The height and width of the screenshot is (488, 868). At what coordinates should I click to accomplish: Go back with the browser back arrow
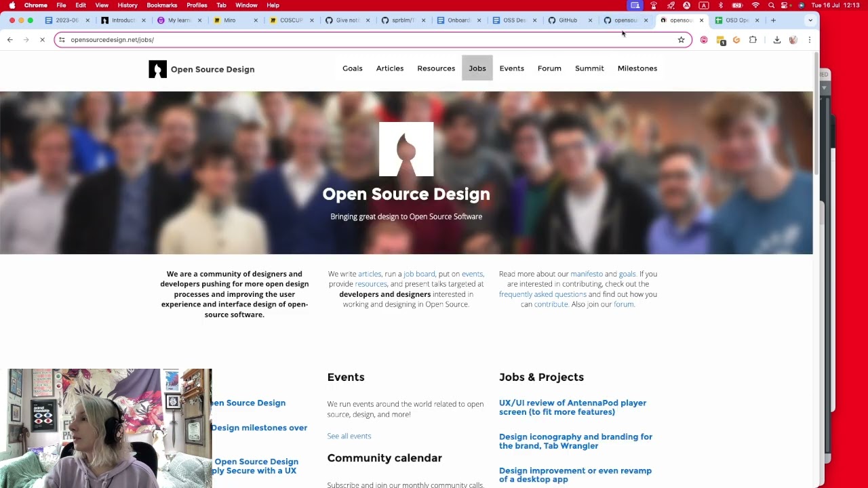10,40
